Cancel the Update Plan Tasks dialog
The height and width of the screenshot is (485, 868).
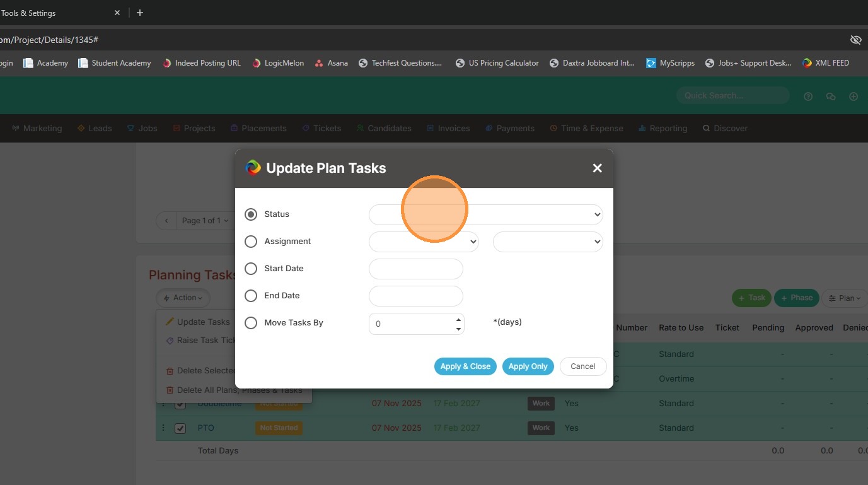point(583,366)
